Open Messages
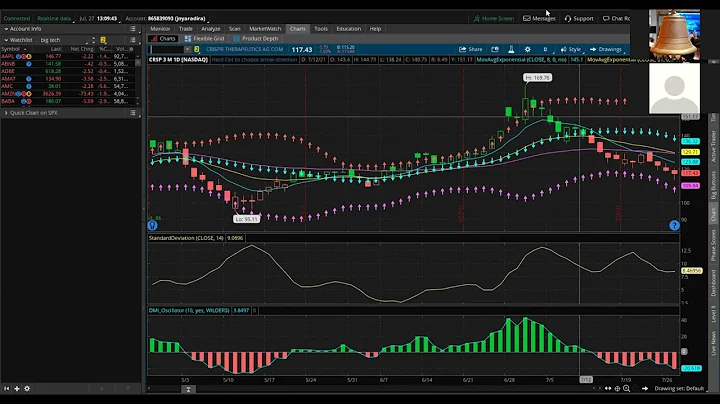The width and height of the screenshot is (720, 404). (x=539, y=18)
